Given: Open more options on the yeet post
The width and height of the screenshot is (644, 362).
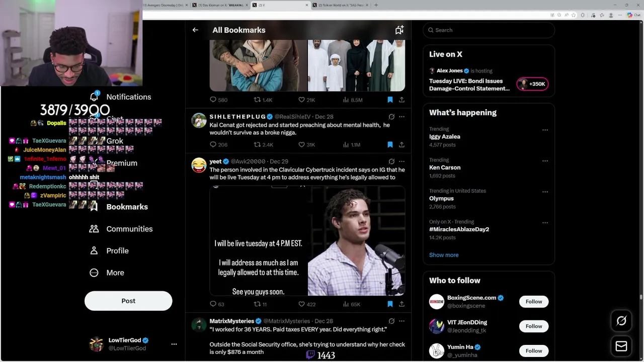Looking at the screenshot, I should click(x=401, y=161).
